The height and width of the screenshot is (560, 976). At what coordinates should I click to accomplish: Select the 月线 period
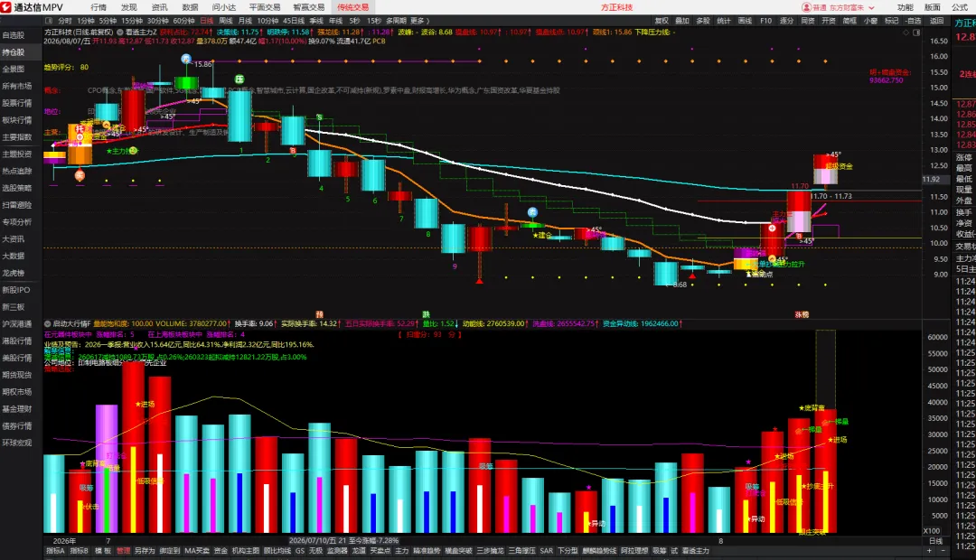click(245, 21)
